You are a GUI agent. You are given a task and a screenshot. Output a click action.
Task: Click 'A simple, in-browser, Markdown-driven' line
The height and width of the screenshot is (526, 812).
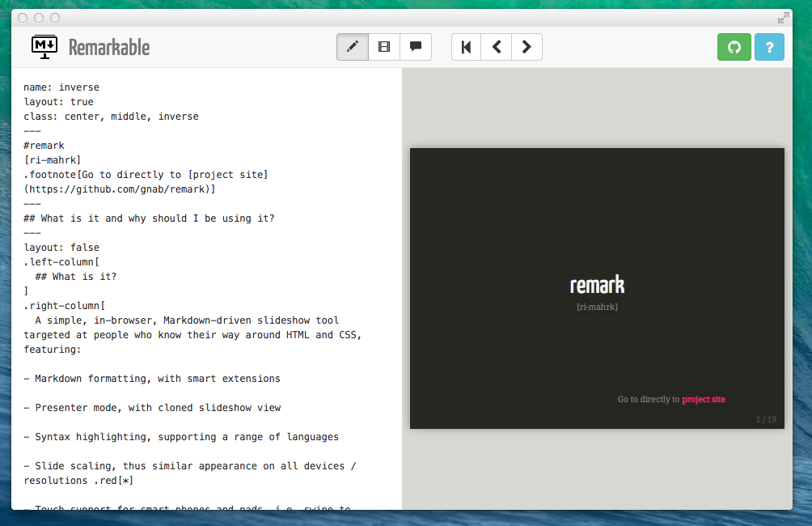pyautogui.click(x=187, y=320)
